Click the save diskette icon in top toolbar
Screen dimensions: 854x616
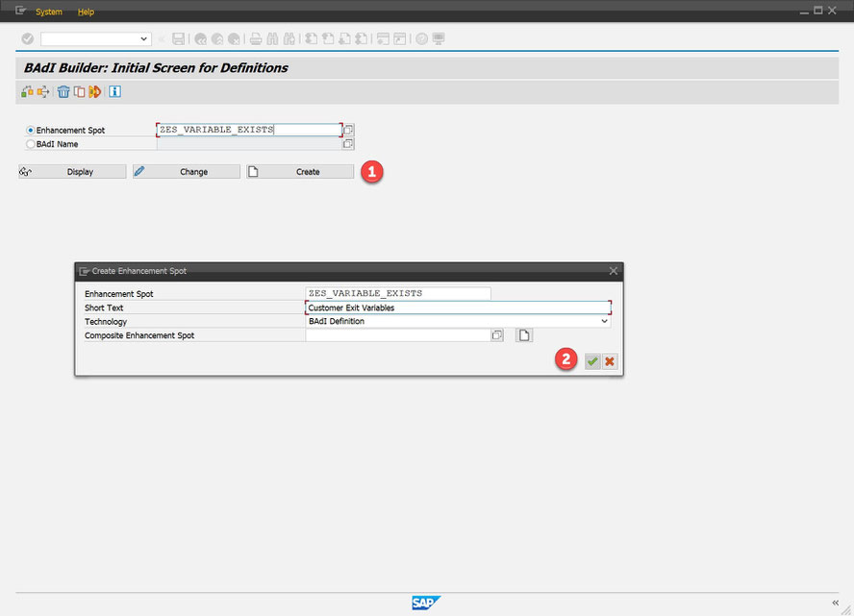(x=178, y=38)
